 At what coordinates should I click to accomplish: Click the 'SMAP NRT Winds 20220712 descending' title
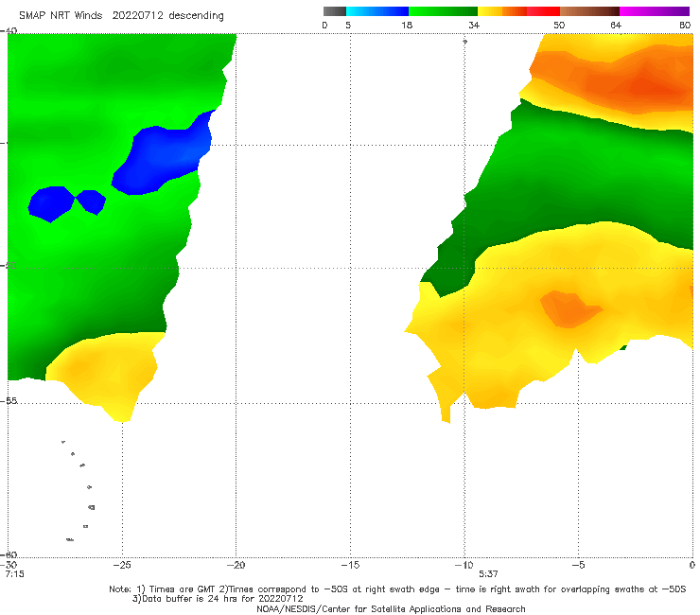[x=121, y=16]
